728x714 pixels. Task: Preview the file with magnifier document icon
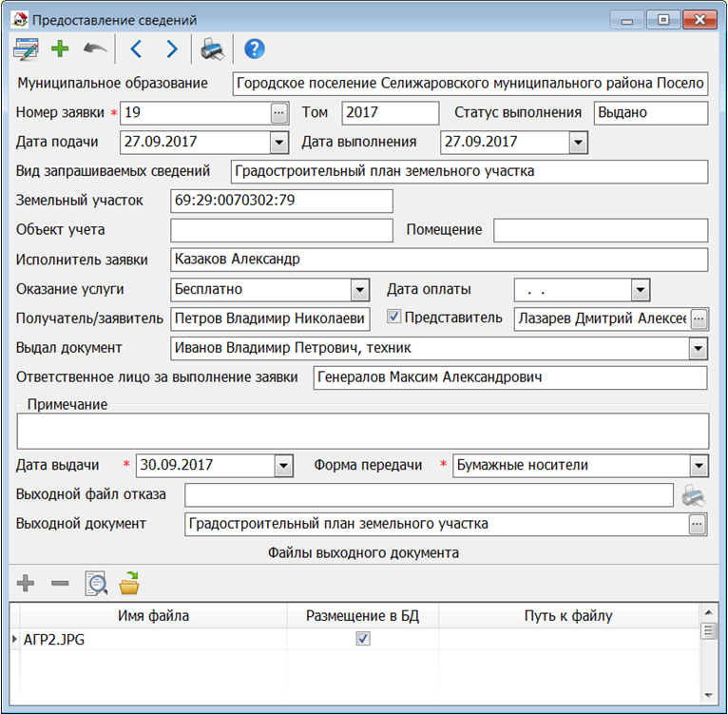(95, 583)
